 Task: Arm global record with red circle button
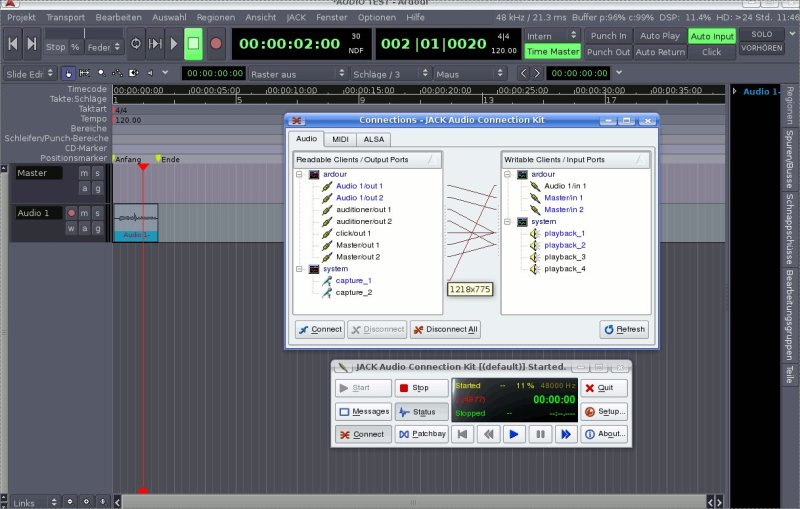tap(216, 44)
